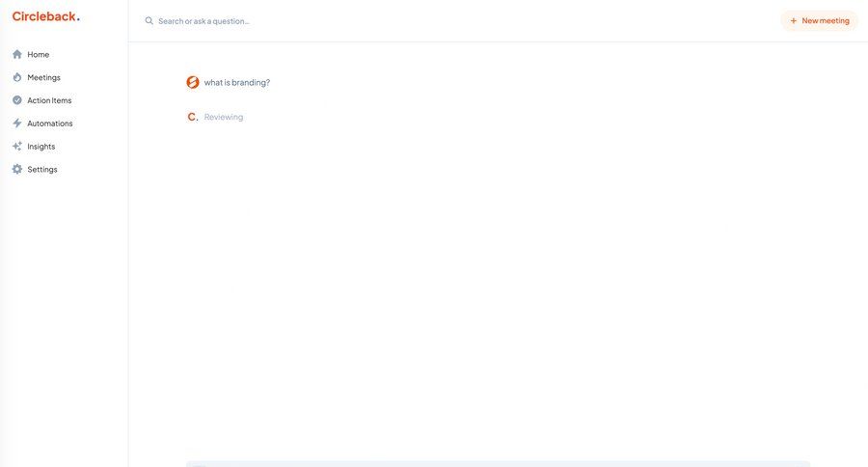868x467 pixels.
Task: Click the Automations lightning bolt icon
Action: click(17, 124)
